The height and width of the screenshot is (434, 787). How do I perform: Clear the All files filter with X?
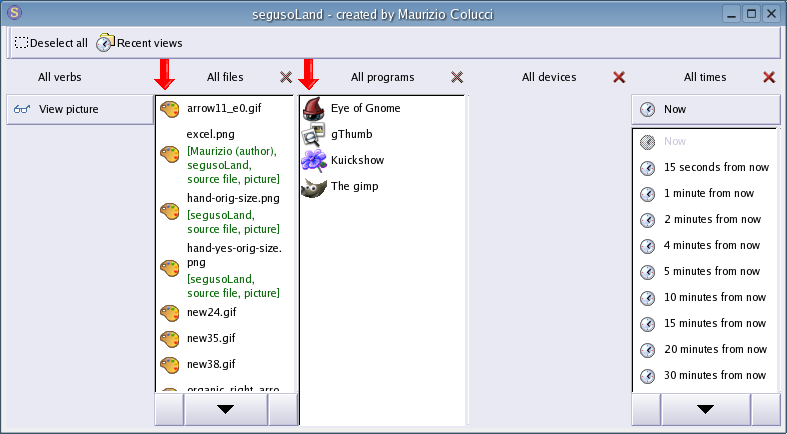pos(287,77)
